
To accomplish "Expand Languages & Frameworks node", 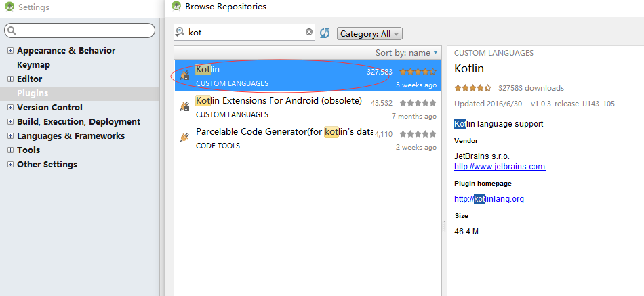I will coord(11,136).
